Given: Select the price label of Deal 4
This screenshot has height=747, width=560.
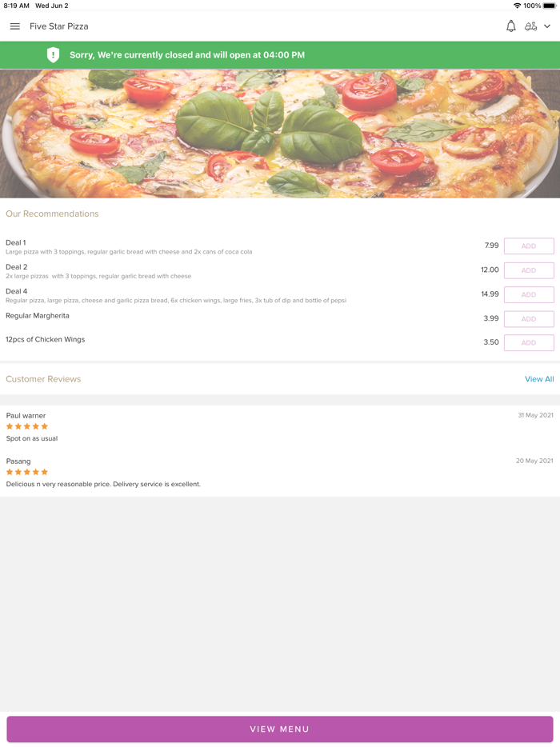Looking at the screenshot, I should pyautogui.click(x=489, y=294).
